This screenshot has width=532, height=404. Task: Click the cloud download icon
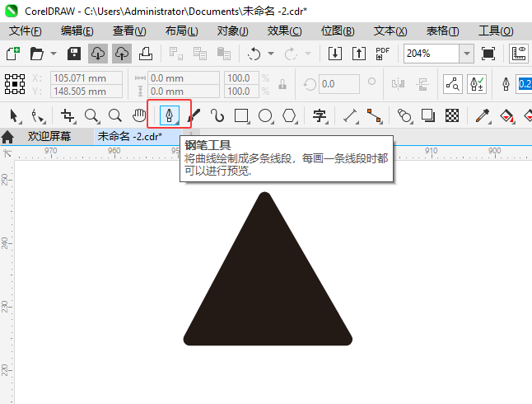tap(98, 54)
